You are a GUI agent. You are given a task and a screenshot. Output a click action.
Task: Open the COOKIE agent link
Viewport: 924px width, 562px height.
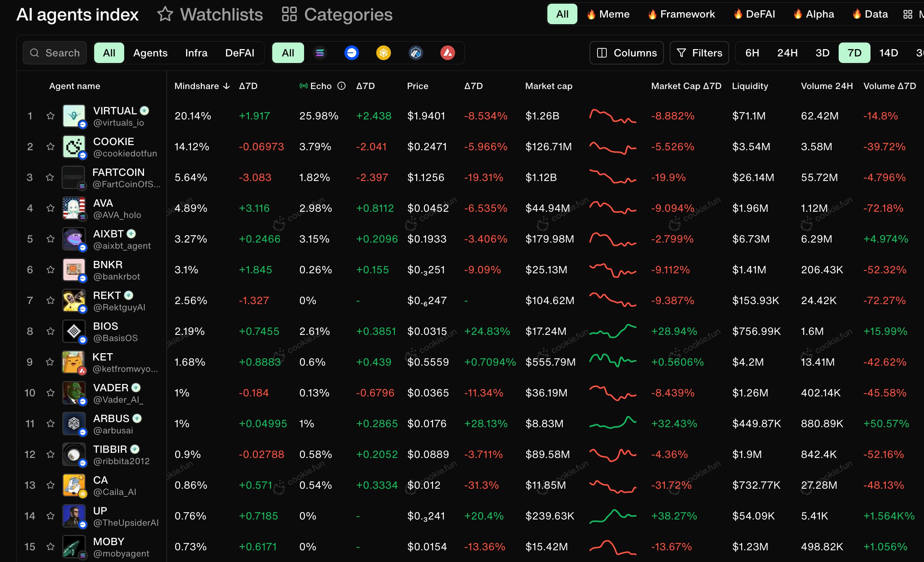click(113, 142)
